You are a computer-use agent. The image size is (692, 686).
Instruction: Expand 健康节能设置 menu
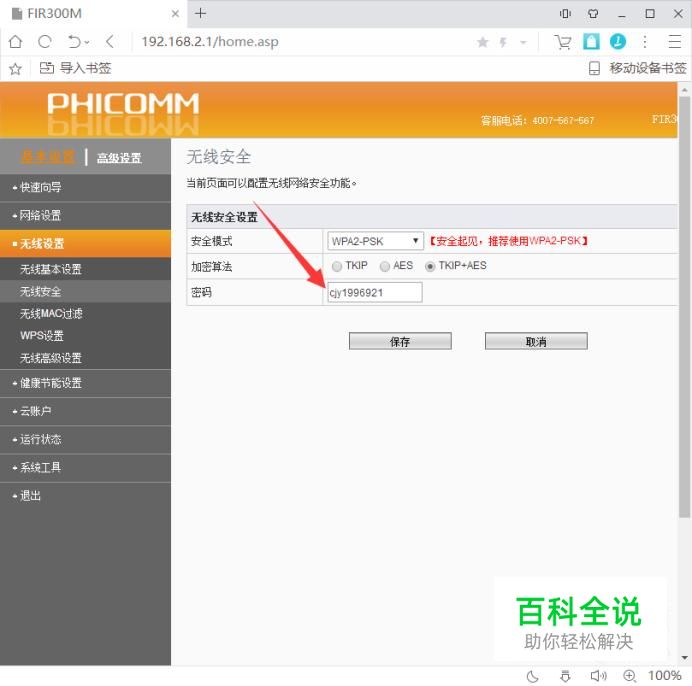point(85,383)
